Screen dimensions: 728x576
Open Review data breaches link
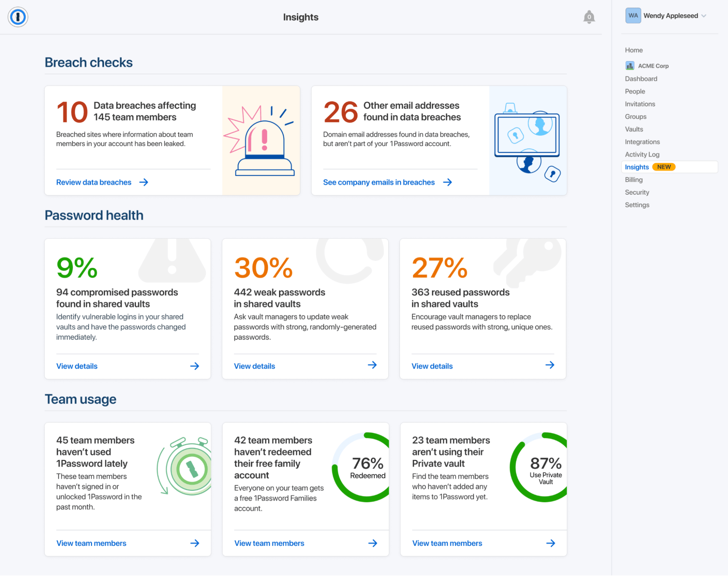tap(94, 182)
